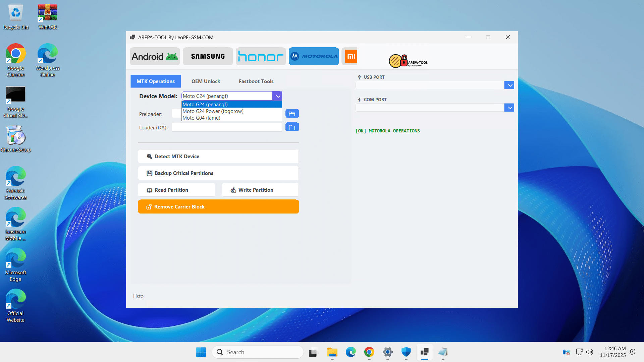Browse for Loader DA file folder icon

point(292,127)
